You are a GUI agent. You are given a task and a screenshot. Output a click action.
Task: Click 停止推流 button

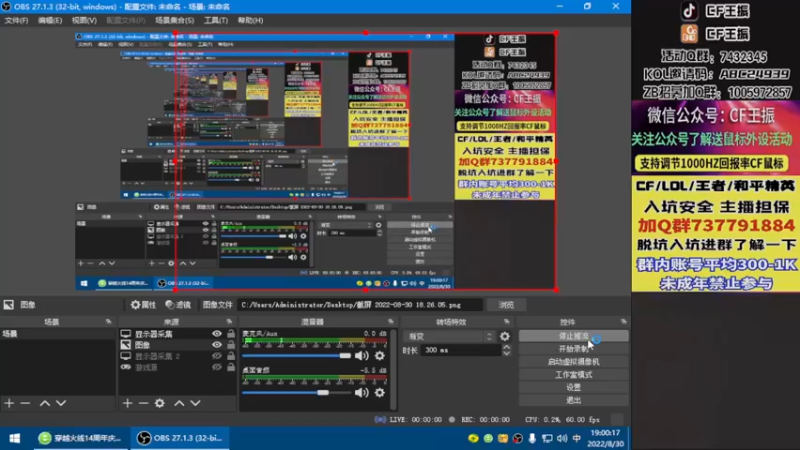point(573,336)
